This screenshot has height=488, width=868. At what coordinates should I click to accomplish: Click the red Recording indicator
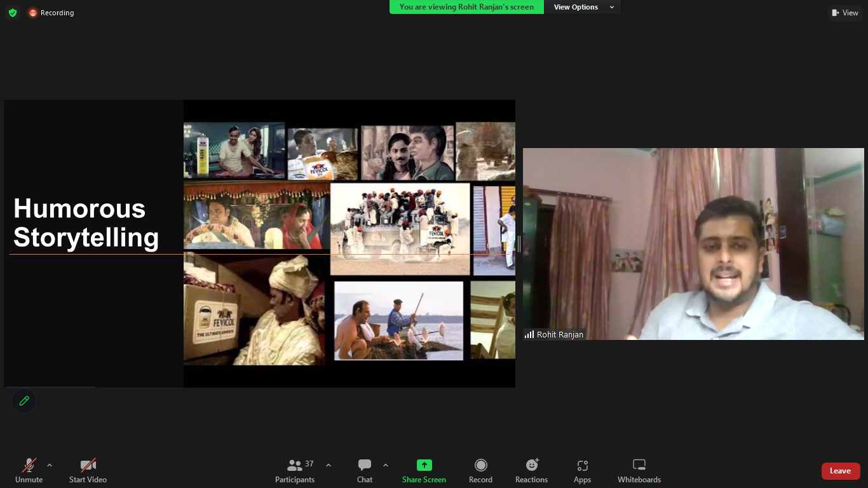(51, 13)
